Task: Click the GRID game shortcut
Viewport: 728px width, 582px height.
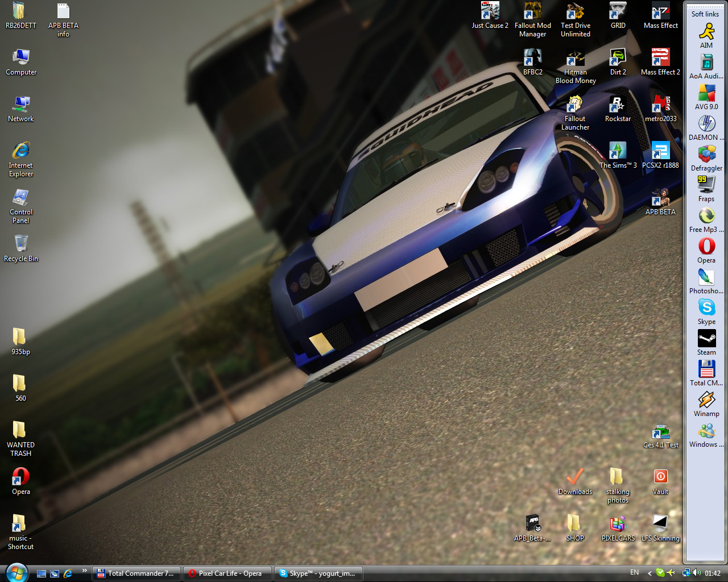Action: coord(618,16)
